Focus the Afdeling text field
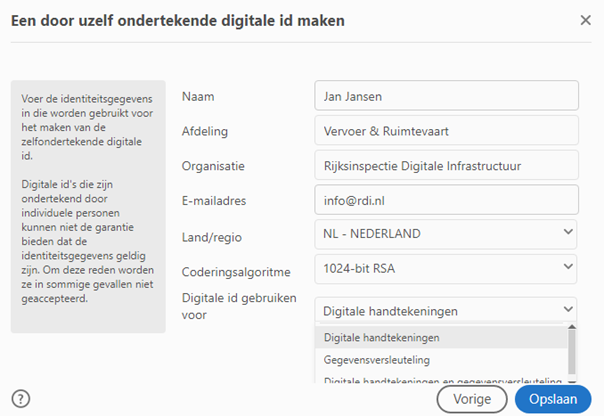The image size is (604, 417). coord(446,131)
